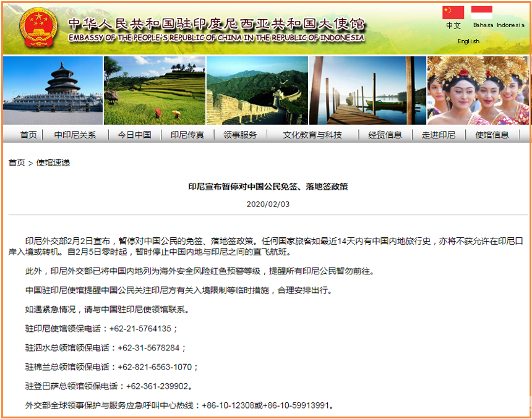532x419 pixels.
Task: Click the China flag icon
Action: (x=453, y=13)
